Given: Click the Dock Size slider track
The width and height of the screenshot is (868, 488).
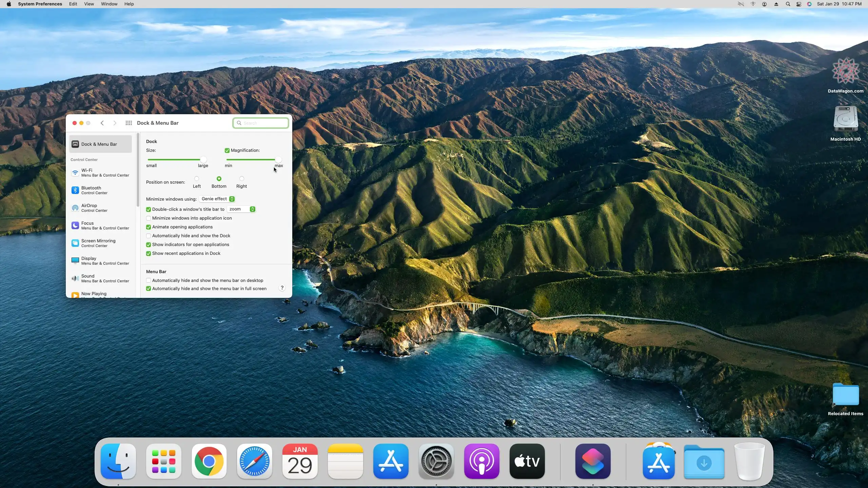Looking at the screenshot, I should click(x=175, y=159).
